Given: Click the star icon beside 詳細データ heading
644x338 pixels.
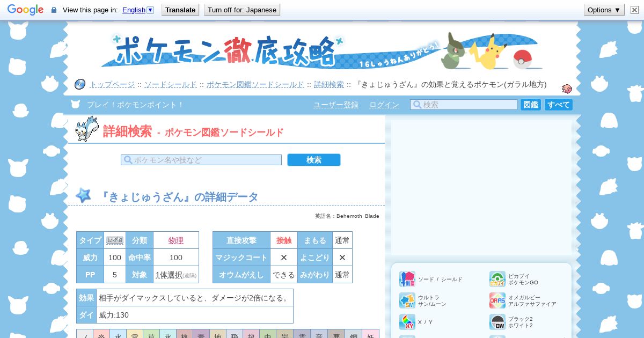Looking at the screenshot, I should coord(83,195).
